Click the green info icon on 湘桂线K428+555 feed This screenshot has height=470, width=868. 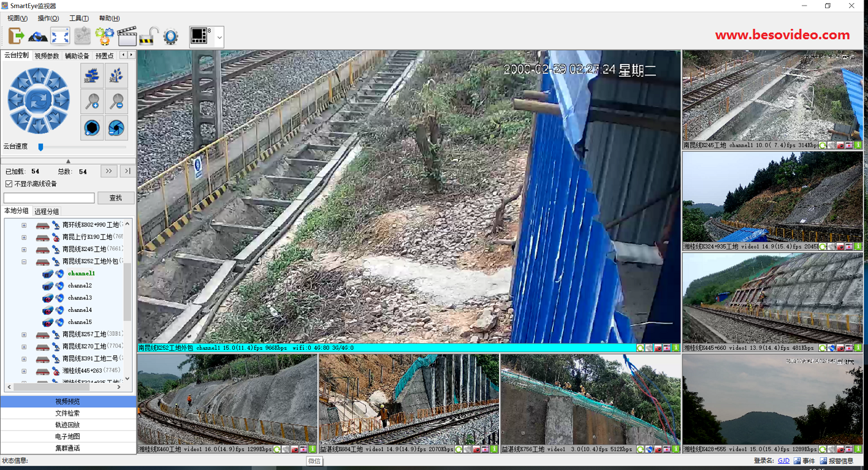pos(858,450)
